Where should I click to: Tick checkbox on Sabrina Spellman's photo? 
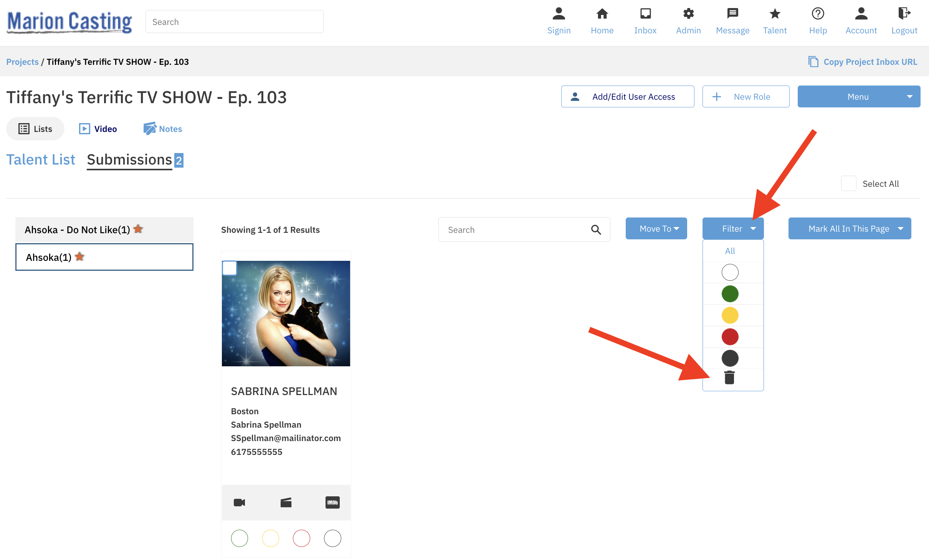click(x=230, y=268)
